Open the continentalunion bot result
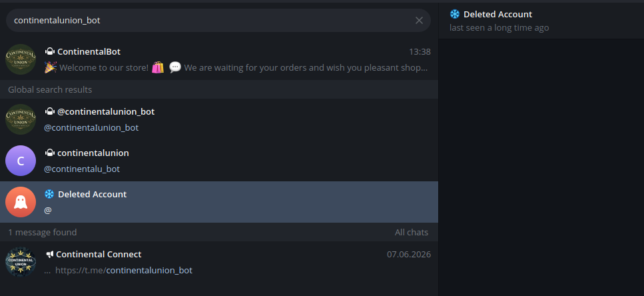 tap(219, 161)
